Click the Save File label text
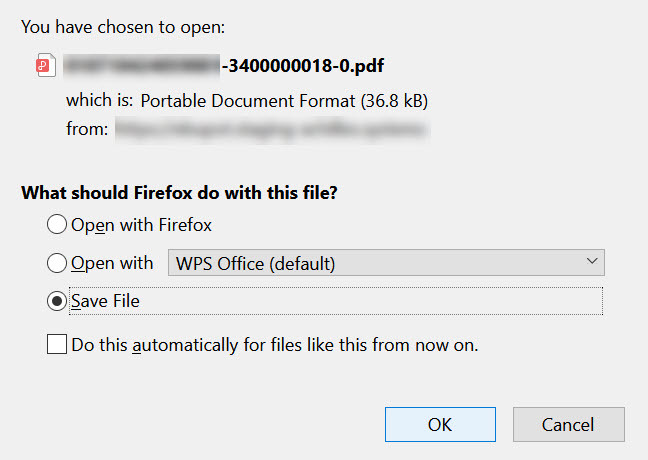 coord(105,301)
